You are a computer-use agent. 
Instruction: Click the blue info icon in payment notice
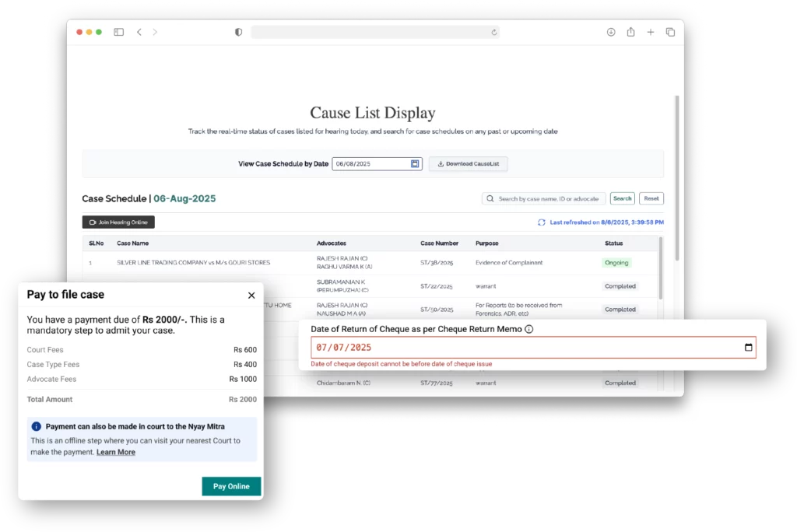tap(36, 426)
